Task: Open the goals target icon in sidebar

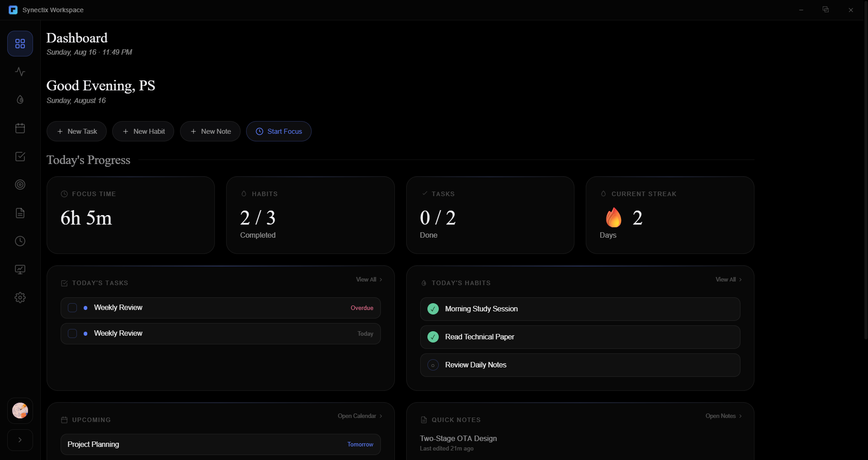Action: pyautogui.click(x=20, y=185)
